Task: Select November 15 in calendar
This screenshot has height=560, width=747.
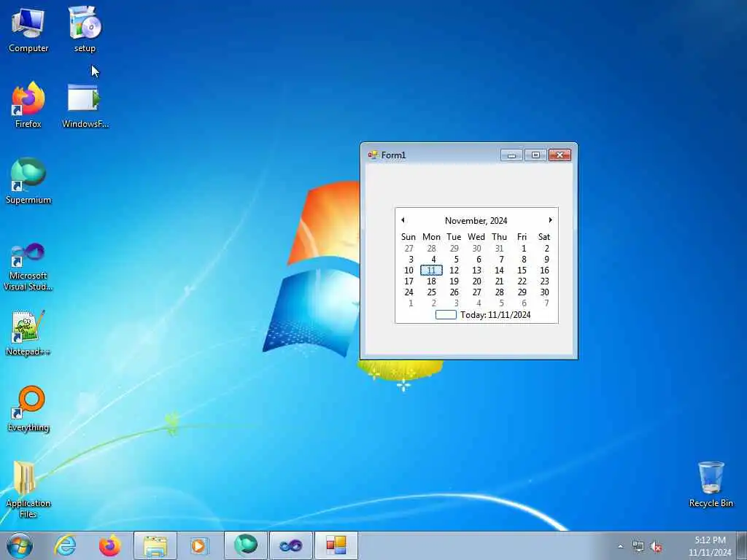Action: tap(522, 271)
